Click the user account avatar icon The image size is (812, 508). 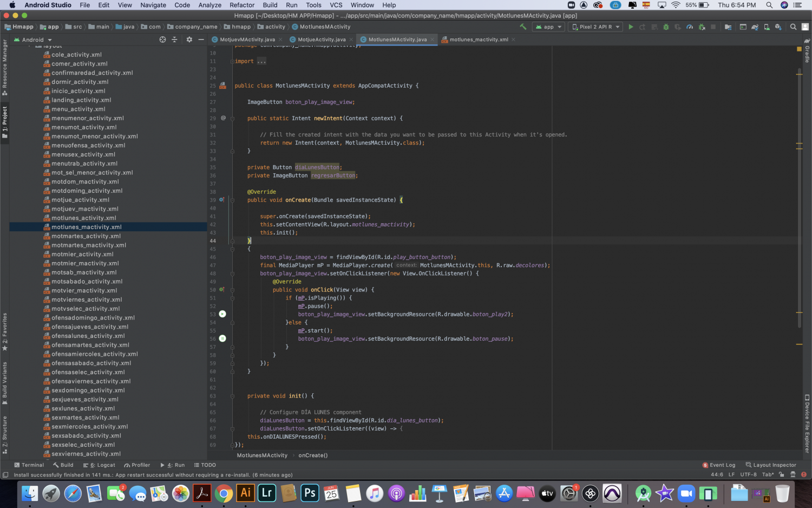806,27
